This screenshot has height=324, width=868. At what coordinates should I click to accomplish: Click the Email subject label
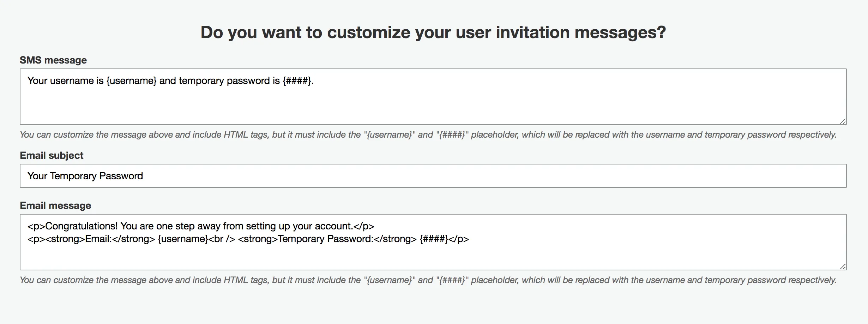pos(52,156)
